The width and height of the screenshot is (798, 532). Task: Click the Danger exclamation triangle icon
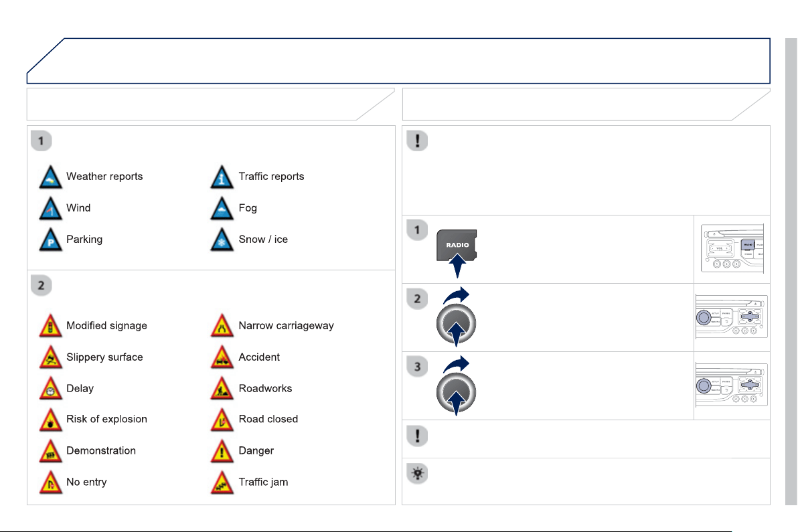[222, 451]
